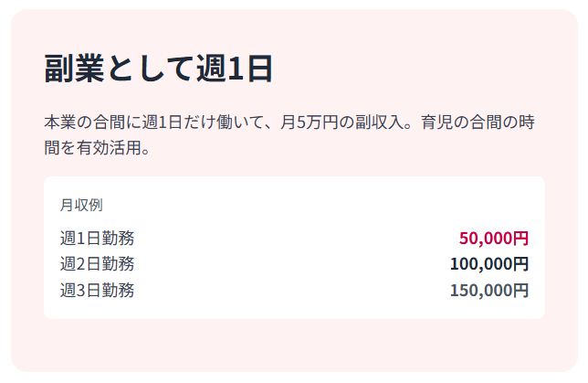
Task: Click the 150,000円 amount
Action: [x=488, y=291]
